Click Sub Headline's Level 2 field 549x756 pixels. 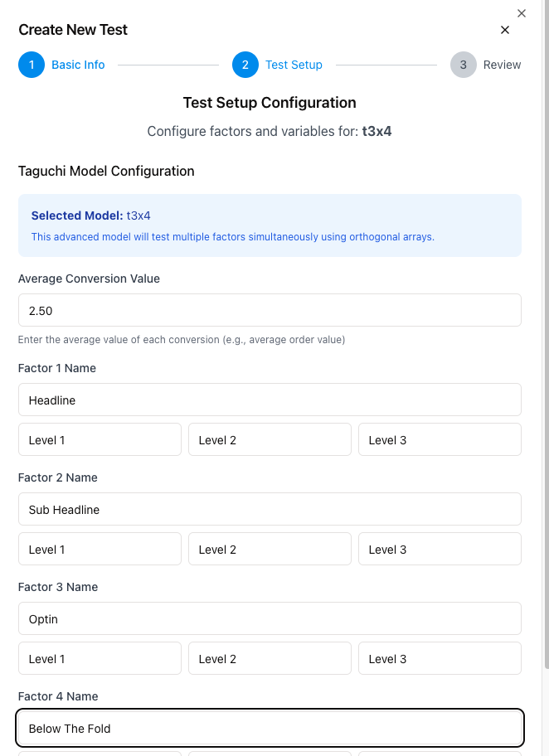click(x=270, y=549)
